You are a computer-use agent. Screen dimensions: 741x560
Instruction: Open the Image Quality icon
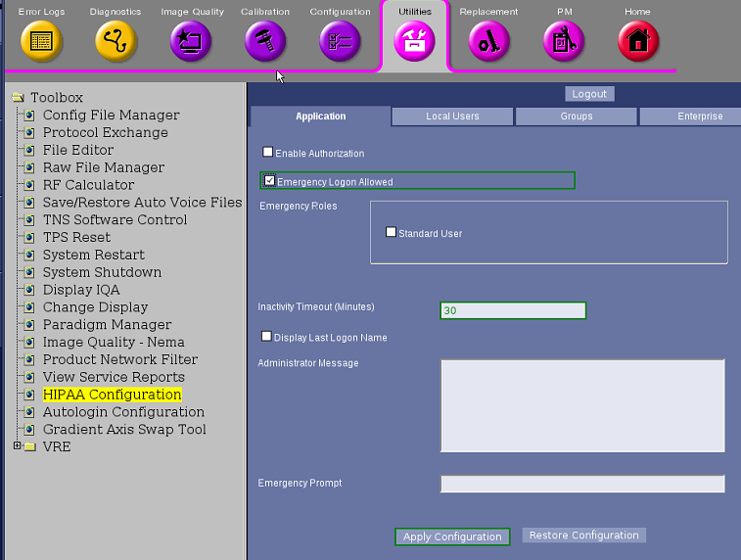point(190,41)
